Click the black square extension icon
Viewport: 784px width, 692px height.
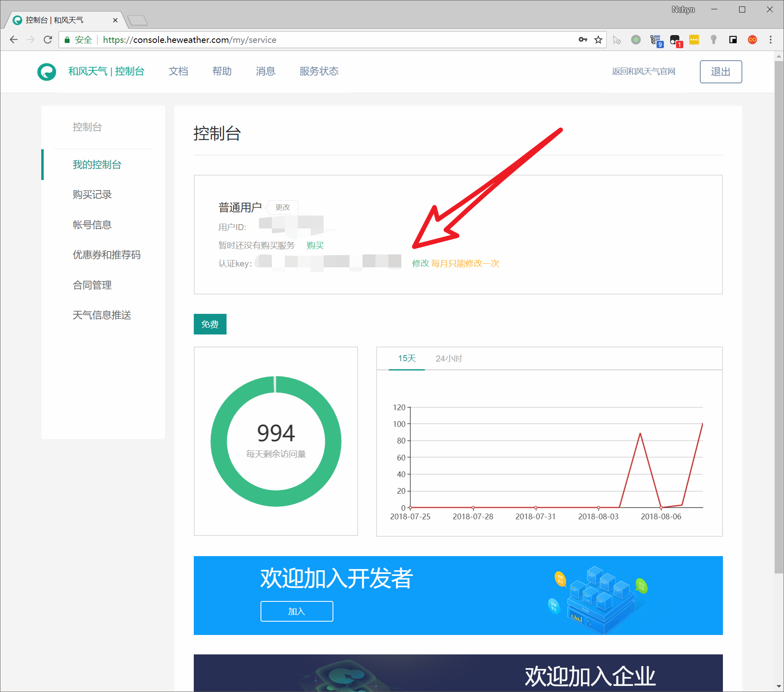[733, 40]
